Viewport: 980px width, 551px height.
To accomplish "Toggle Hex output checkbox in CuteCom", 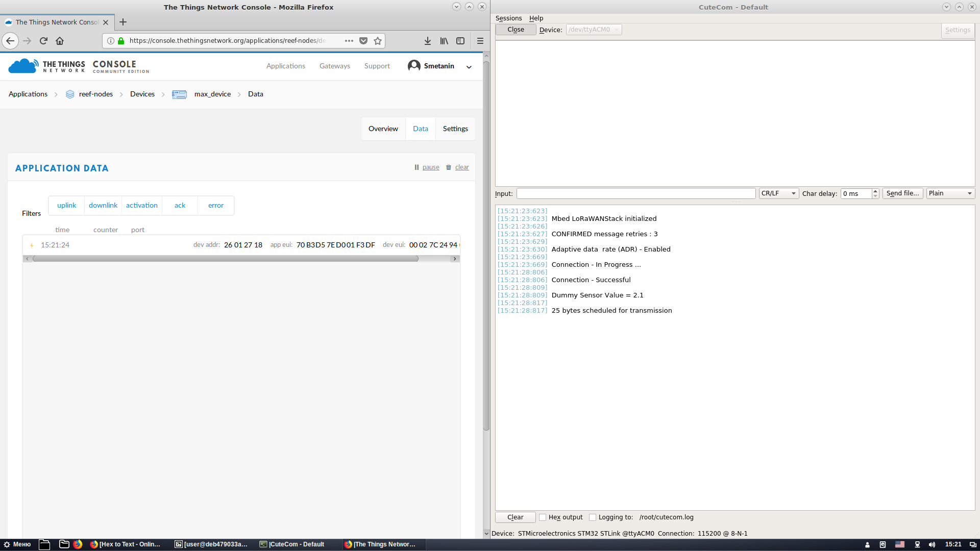I will pyautogui.click(x=543, y=517).
